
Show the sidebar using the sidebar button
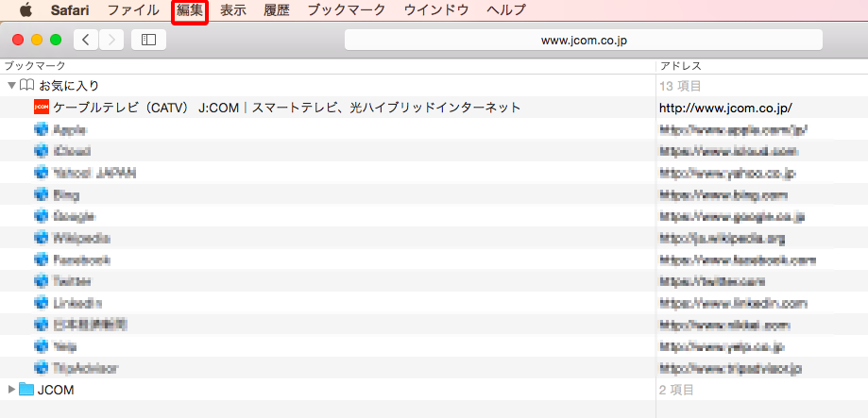[149, 40]
